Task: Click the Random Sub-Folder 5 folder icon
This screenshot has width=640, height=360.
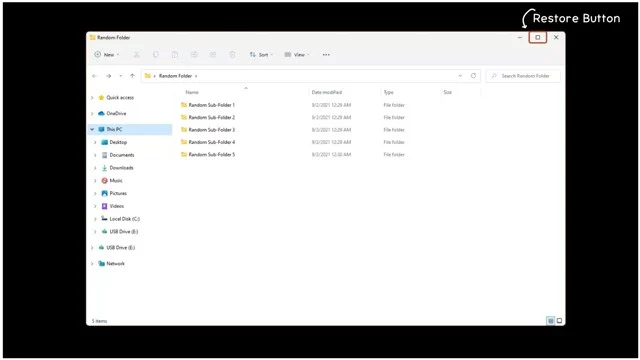Action: coord(184,155)
